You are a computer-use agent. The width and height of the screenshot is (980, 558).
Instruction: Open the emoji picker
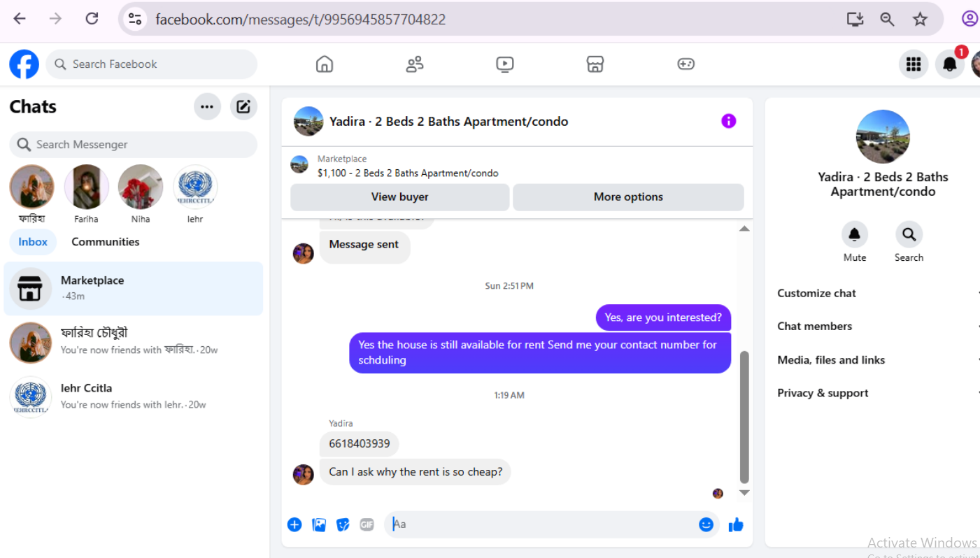coord(706,524)
